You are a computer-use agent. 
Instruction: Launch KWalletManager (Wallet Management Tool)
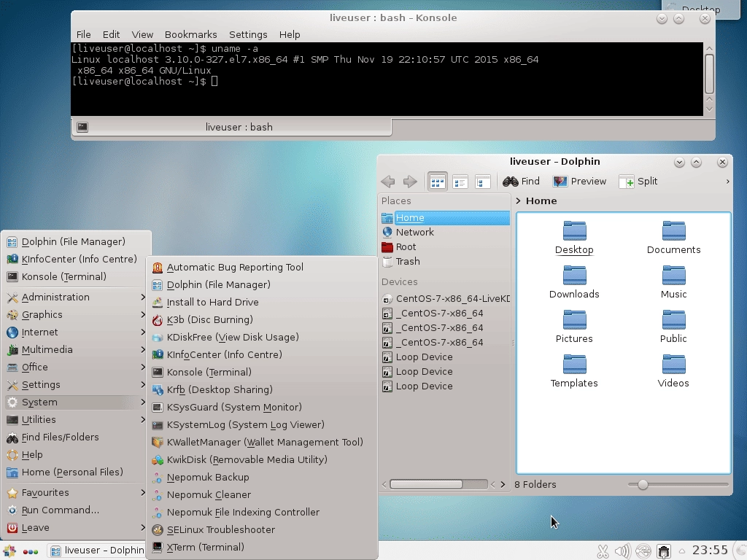click(262, 443)
